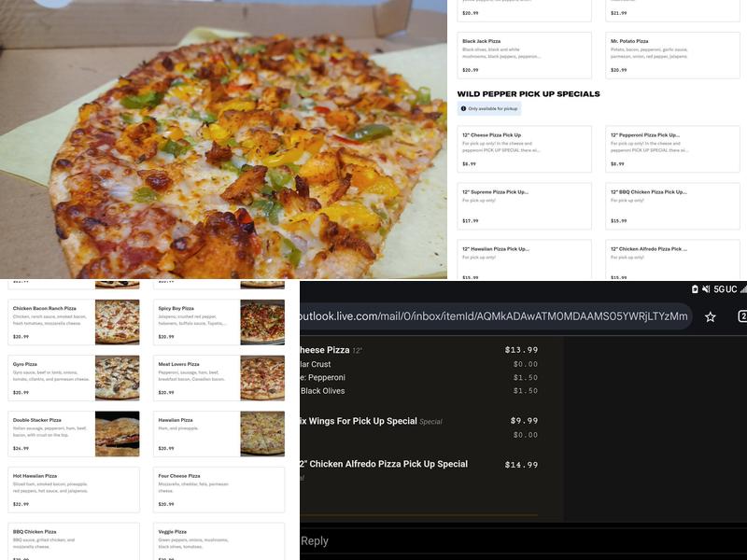Choose the Hawaiian Pizza menu card
The width and height of the screenshot is (747, 560).
pyautogui.click(x=219, y=434)
